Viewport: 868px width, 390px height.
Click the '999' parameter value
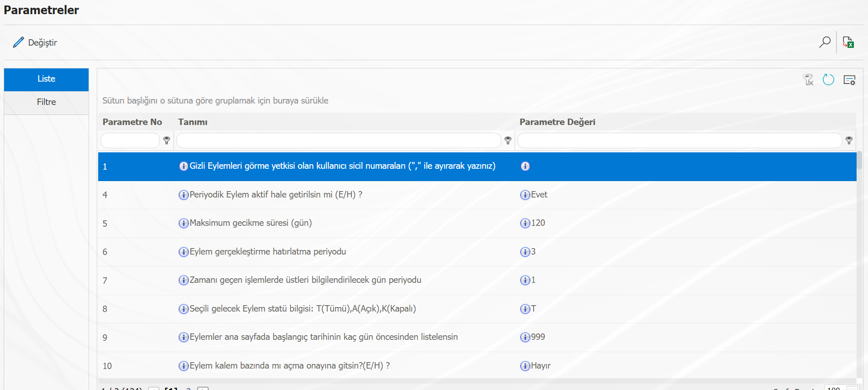(x=538, y=337)
